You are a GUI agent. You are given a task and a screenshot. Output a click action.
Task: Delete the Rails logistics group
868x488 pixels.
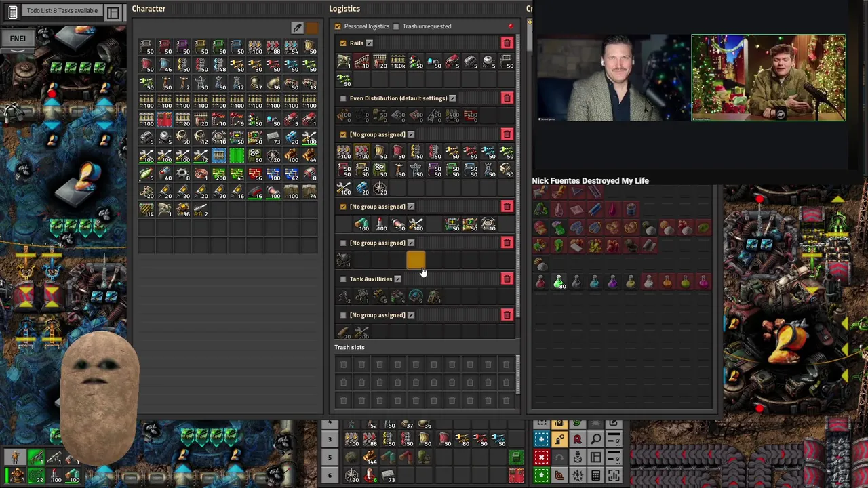507,43
